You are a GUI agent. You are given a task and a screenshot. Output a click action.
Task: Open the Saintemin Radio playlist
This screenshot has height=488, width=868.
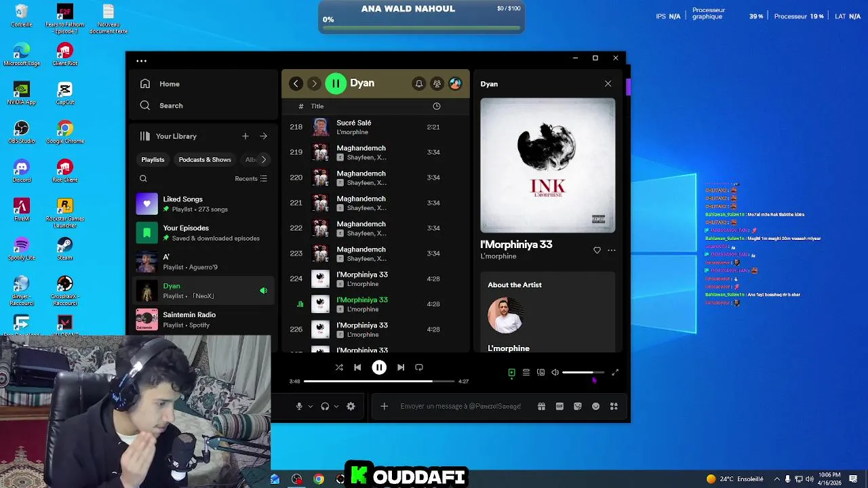(203, 320)
